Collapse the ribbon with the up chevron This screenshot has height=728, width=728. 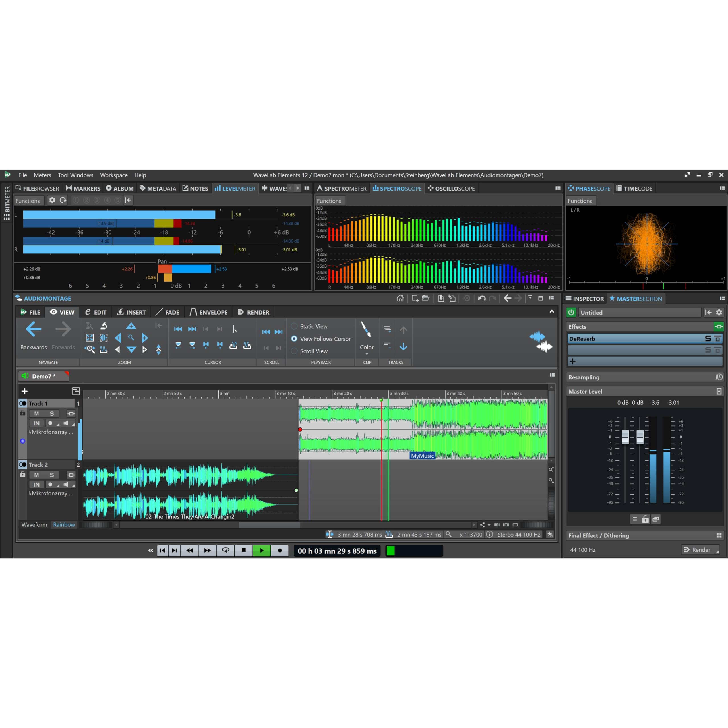click(x=552, y=312)
